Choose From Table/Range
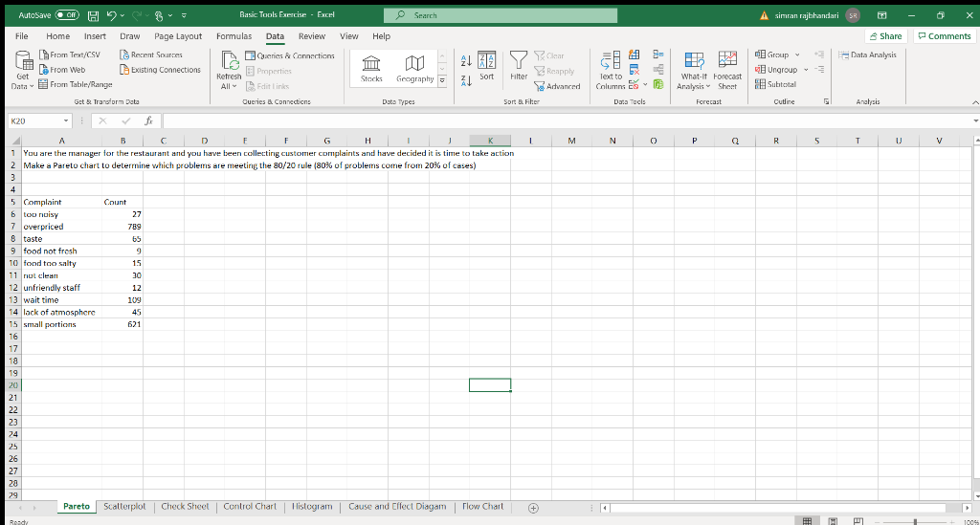Screen dimensions: 980x525 tap(75, 84)
